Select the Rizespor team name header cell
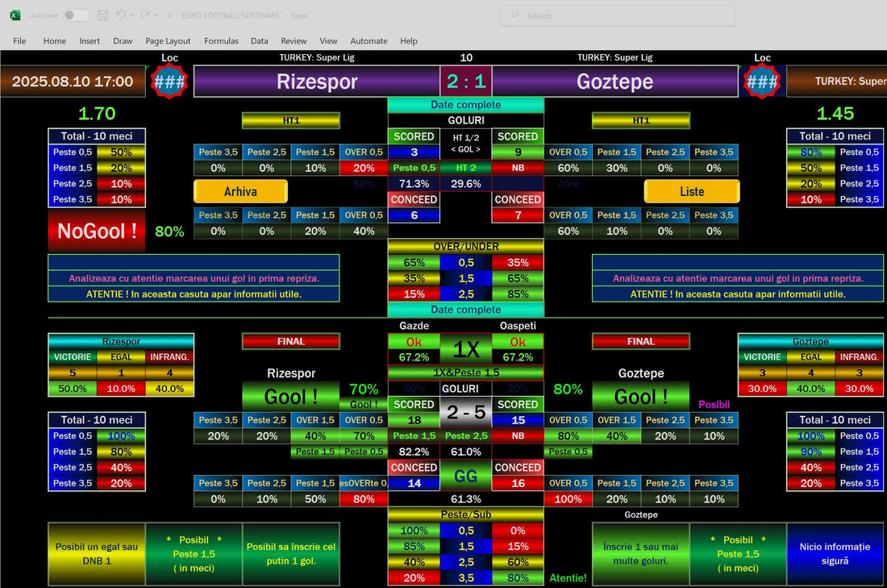Image resolution: width=887 pixels, height=588 pixels. point(317,81)
